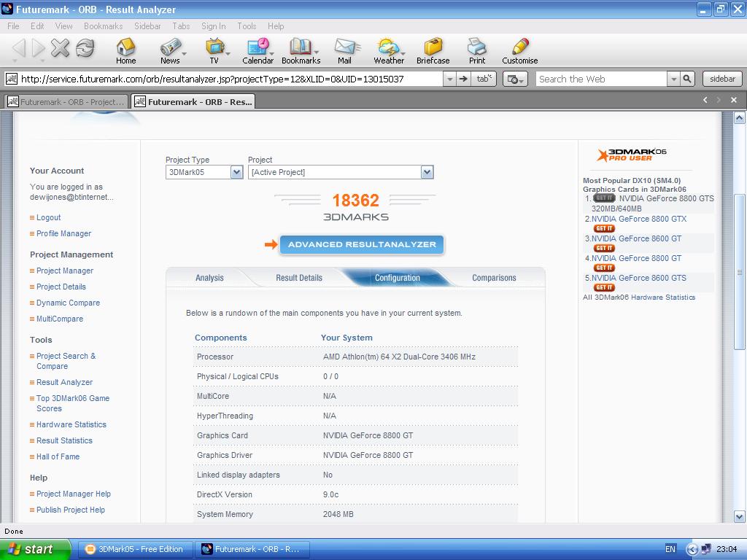
Task: Open the Project Manager Help link
Action: point(74,494)
